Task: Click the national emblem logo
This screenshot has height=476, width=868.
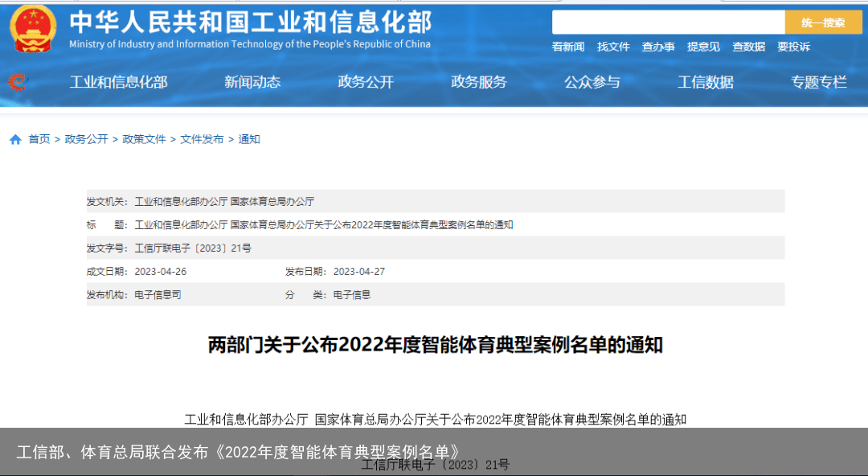Action: pyautogui.click(x=33, y=29)
